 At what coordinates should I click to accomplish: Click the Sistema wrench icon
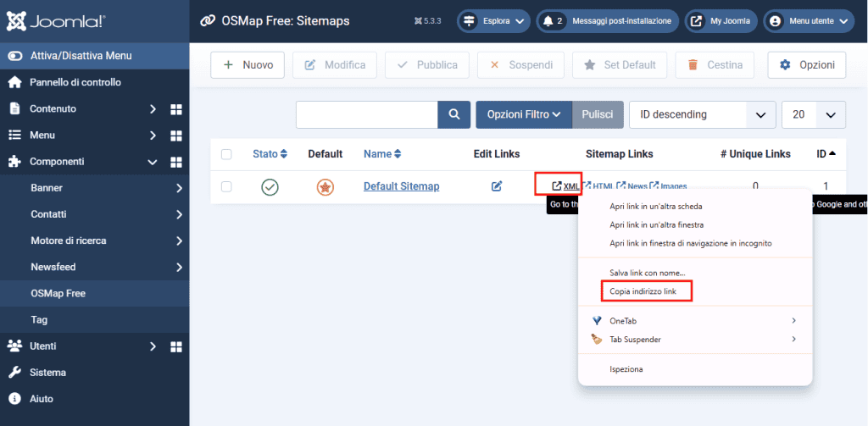pos(15,373)
